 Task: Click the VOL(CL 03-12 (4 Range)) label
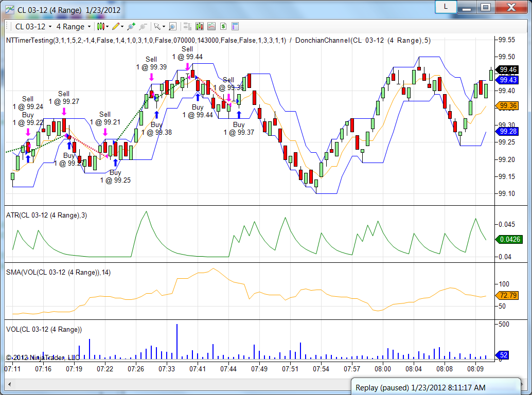click(x=44, y=329)
